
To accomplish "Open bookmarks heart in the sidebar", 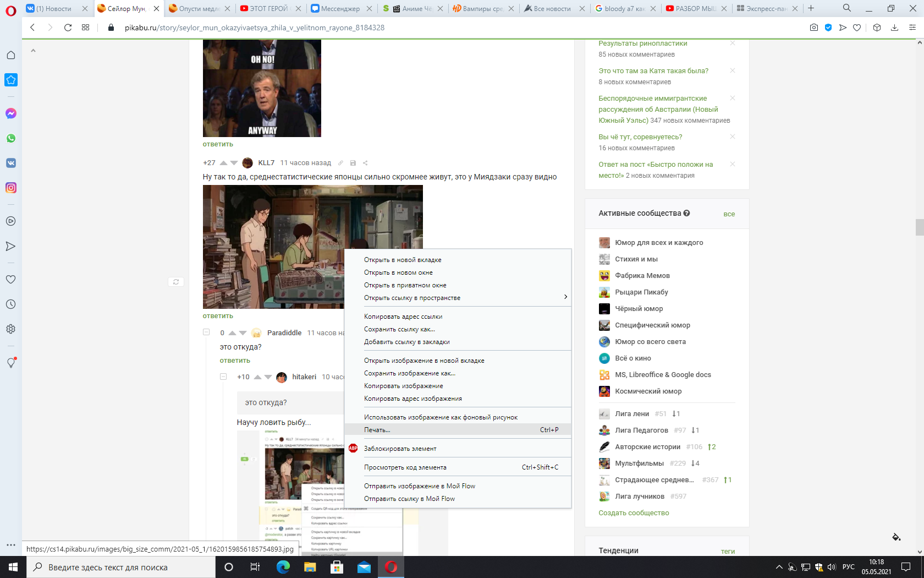I will pos(10,279).
